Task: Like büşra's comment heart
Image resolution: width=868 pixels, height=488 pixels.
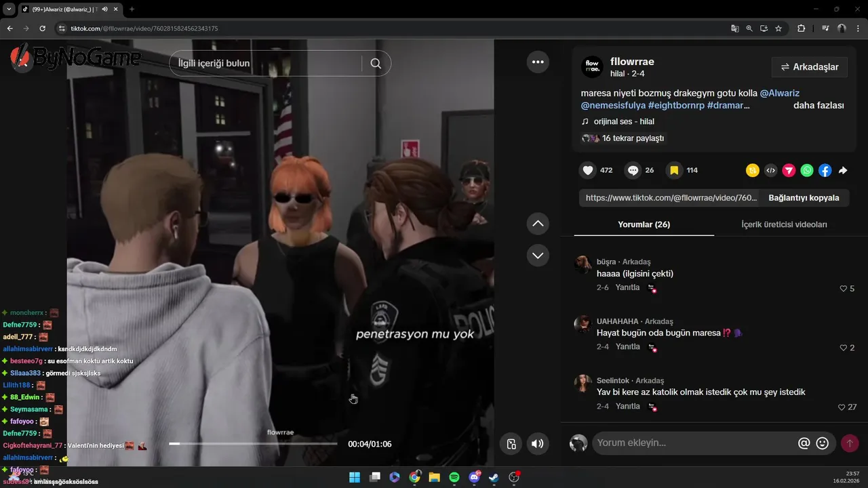Action: click(844, 289)
